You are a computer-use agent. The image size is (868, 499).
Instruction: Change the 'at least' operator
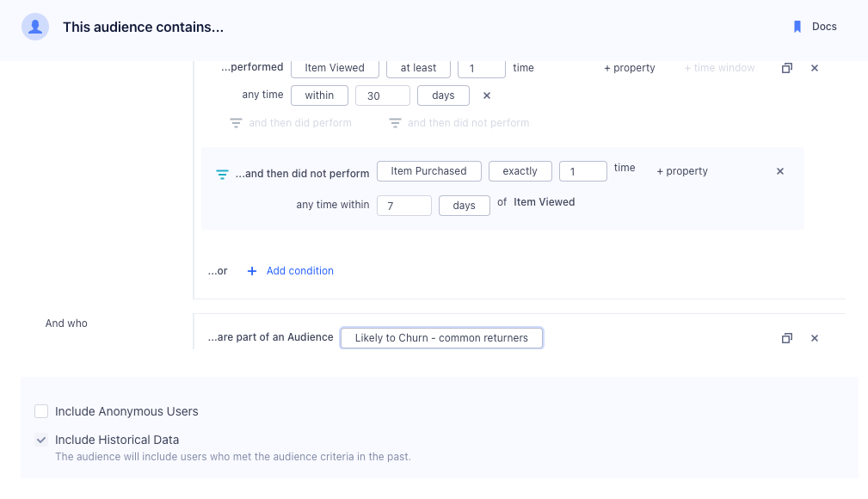418,67
